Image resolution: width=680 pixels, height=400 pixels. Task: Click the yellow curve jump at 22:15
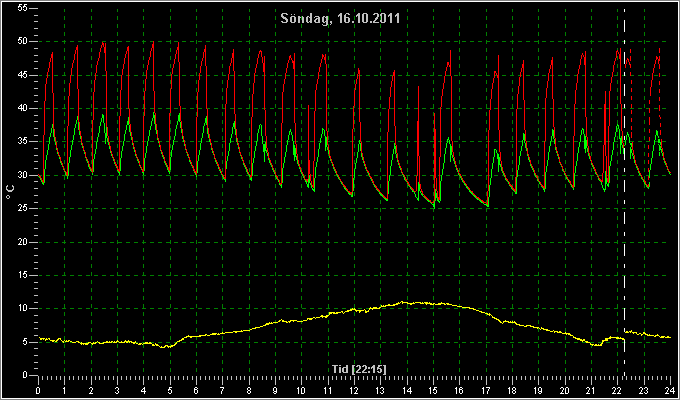pyautogui.click(x=625, y=336)
